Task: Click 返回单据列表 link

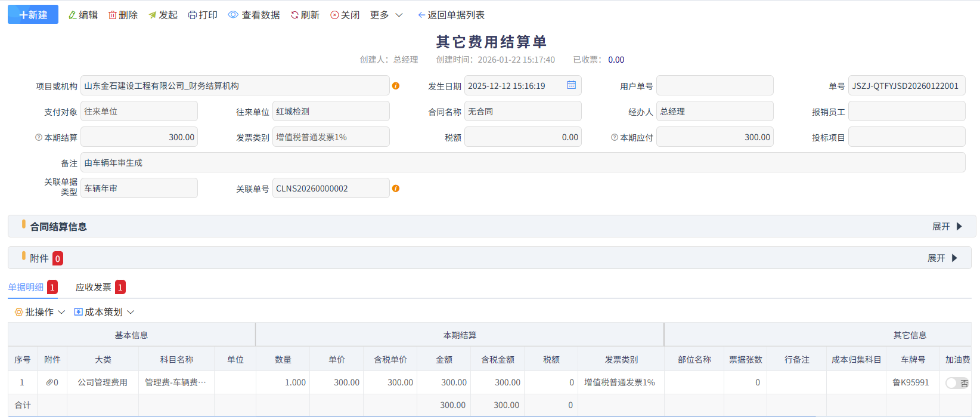Action: (451, 15)
